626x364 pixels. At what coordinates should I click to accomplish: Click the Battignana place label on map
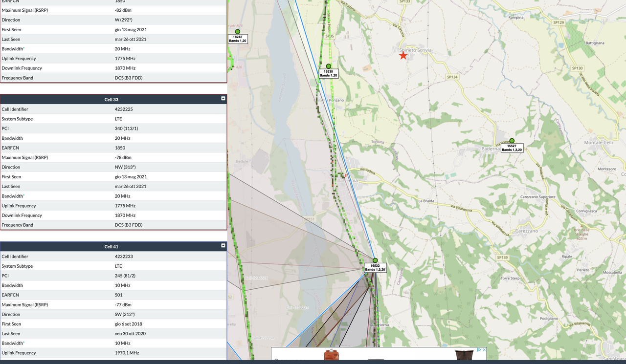click(595, 43)
